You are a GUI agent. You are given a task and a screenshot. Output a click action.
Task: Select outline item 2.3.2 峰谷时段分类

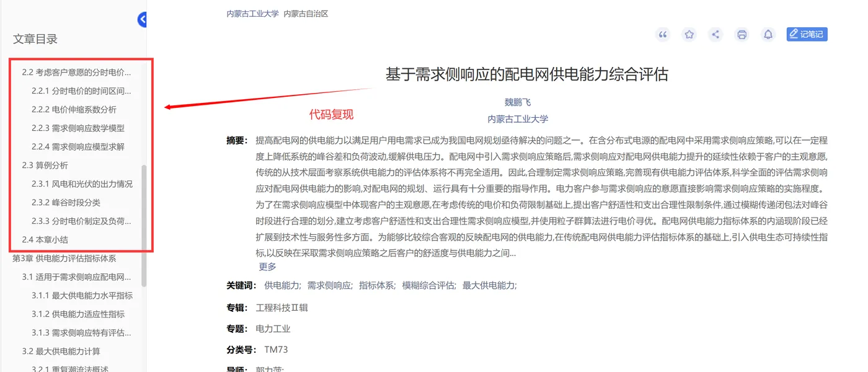coord(66,202)
